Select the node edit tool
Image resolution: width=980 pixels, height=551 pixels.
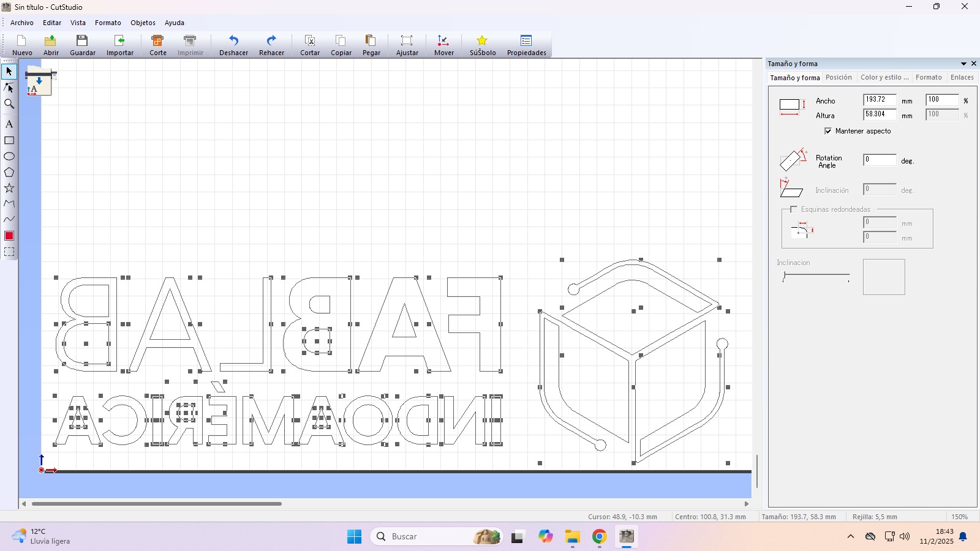click(9, 88)
